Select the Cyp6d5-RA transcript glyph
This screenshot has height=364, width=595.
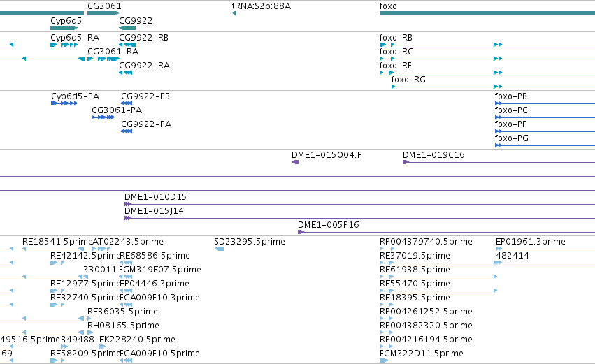64,45
